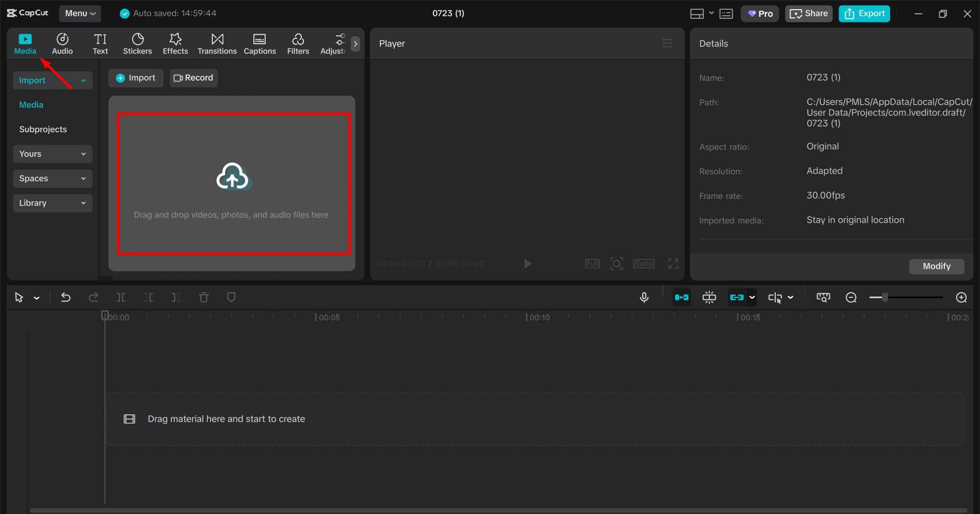The image size is (980, 514).
Task: Select Subprojects under Import
Action: tap(43, 129)
